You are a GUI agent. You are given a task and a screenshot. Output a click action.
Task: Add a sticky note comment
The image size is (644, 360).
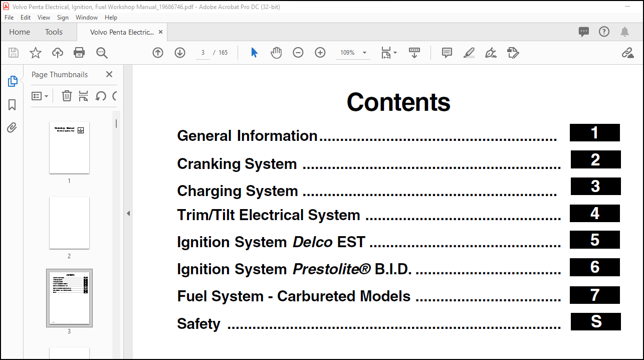coord(447,53)
